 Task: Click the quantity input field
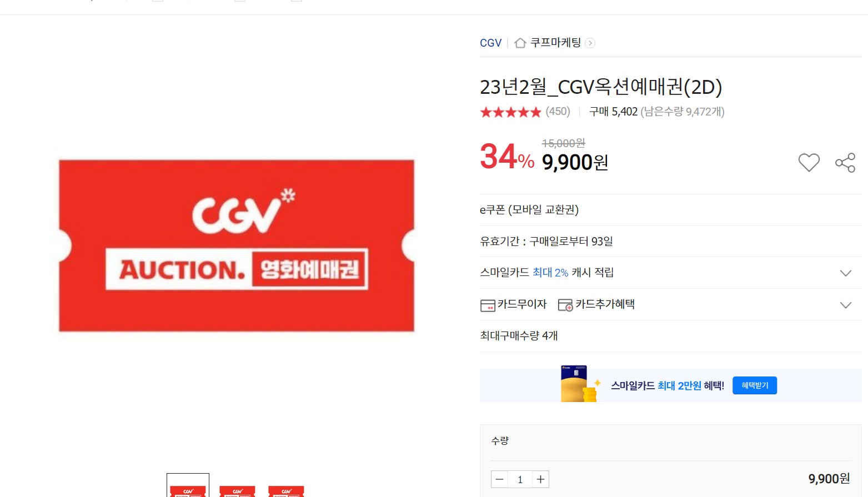coord(520,479)
